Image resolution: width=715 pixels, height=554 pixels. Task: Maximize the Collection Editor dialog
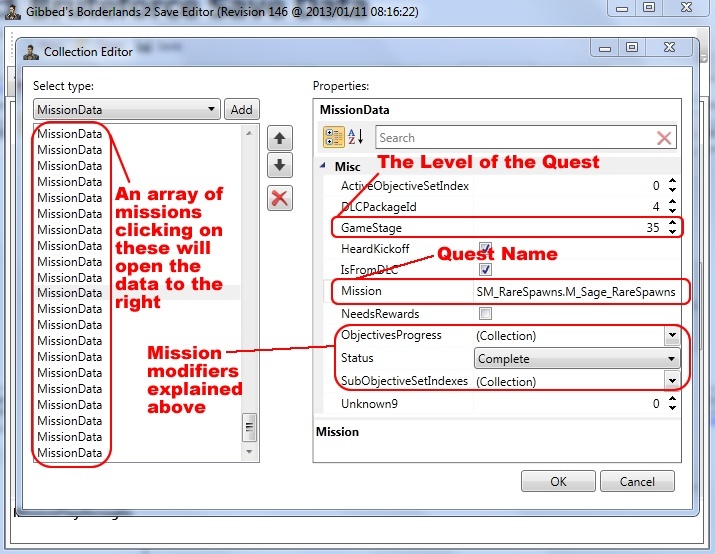pos(632,47)
